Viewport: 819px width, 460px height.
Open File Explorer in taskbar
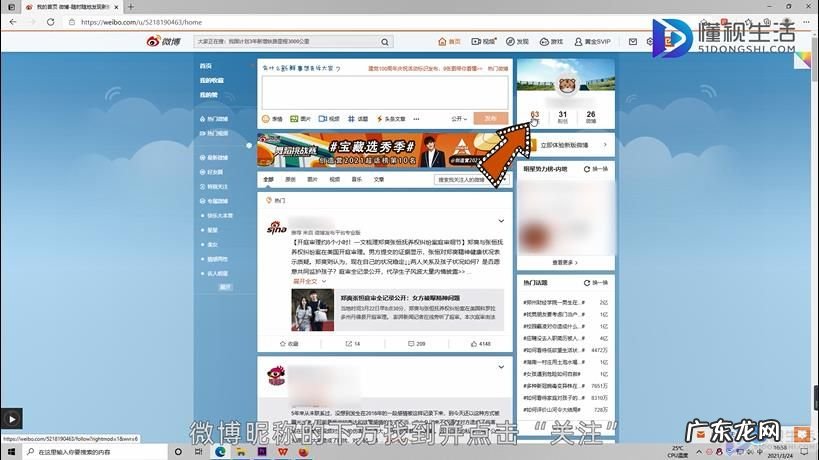(x=241, y=452)
